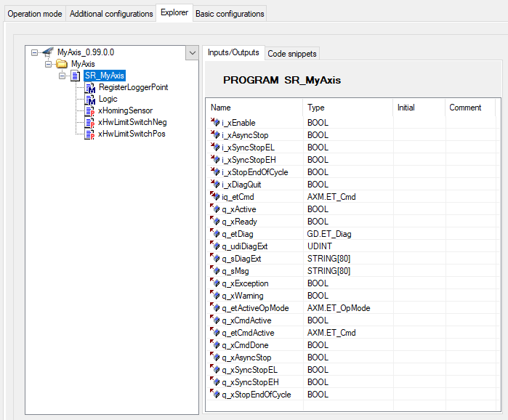508x420 pixels.
Task: Click the iq_etCmd in-out variable icon
Action: point(215,197)
